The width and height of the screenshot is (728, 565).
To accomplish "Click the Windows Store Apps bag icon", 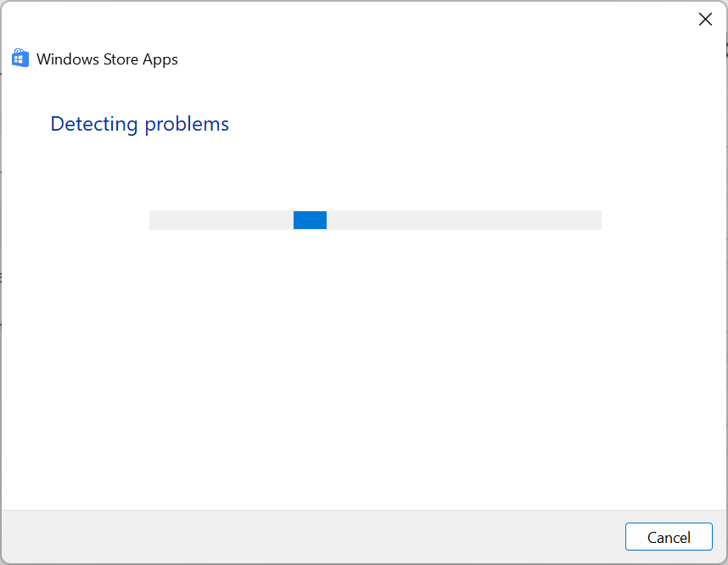I will coord(20,59).
